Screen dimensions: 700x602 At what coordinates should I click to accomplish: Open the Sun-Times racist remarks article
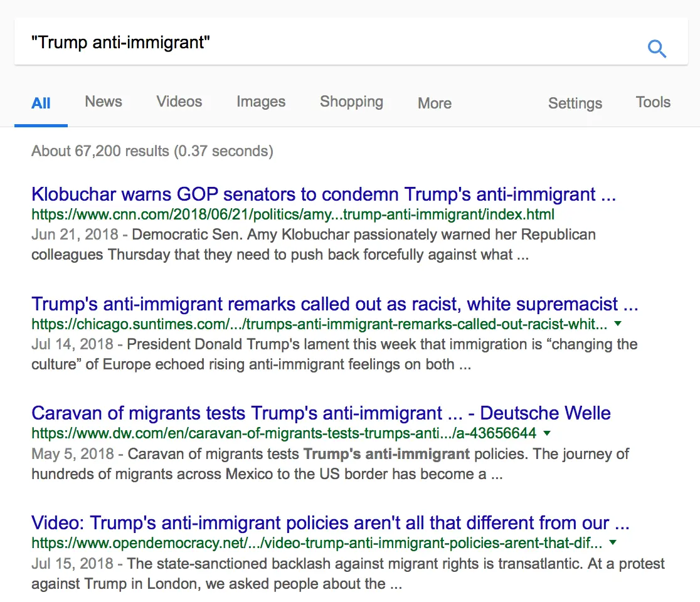click(334, 304)
